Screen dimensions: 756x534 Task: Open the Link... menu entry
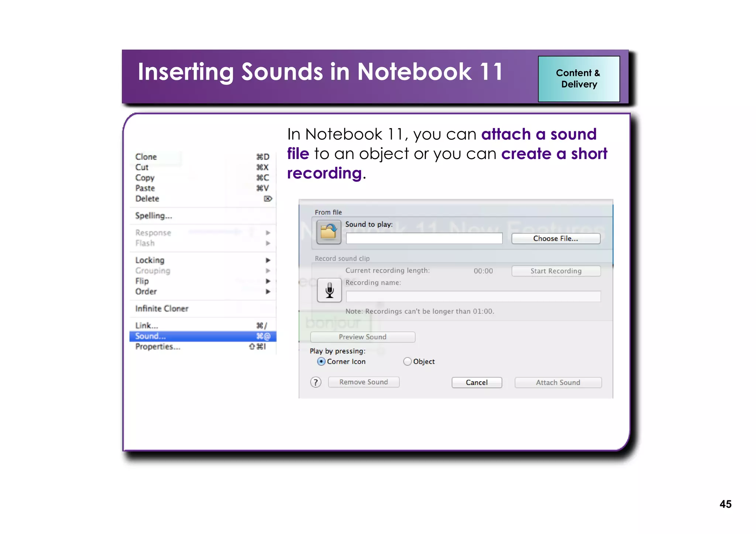pyautogui.click(x=203, y=325)
